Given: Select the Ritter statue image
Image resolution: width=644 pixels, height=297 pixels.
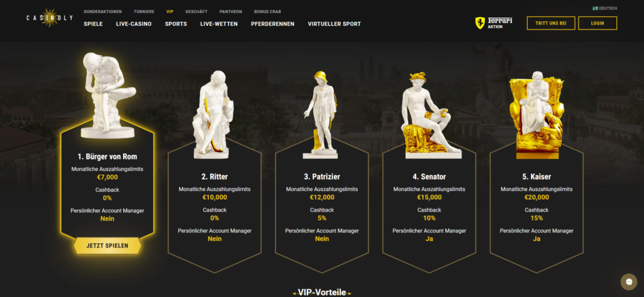Looking at the screenshot, I should tap(214, 114).
